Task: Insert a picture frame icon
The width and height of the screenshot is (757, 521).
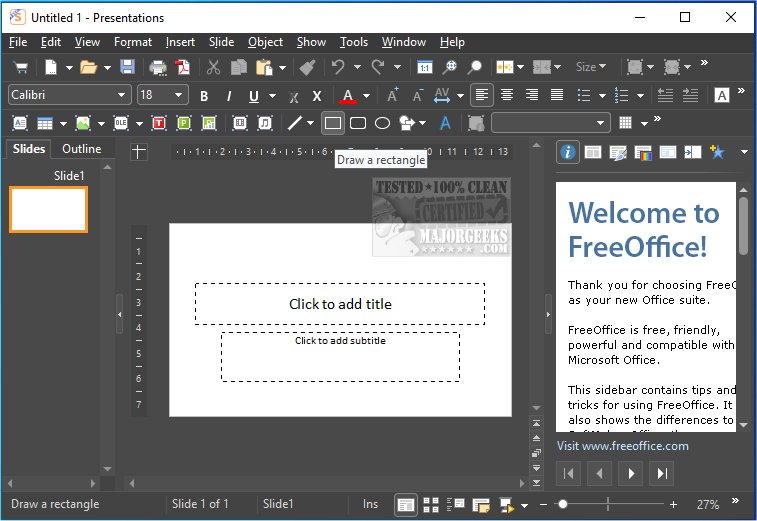Action: tap(83, 123)
